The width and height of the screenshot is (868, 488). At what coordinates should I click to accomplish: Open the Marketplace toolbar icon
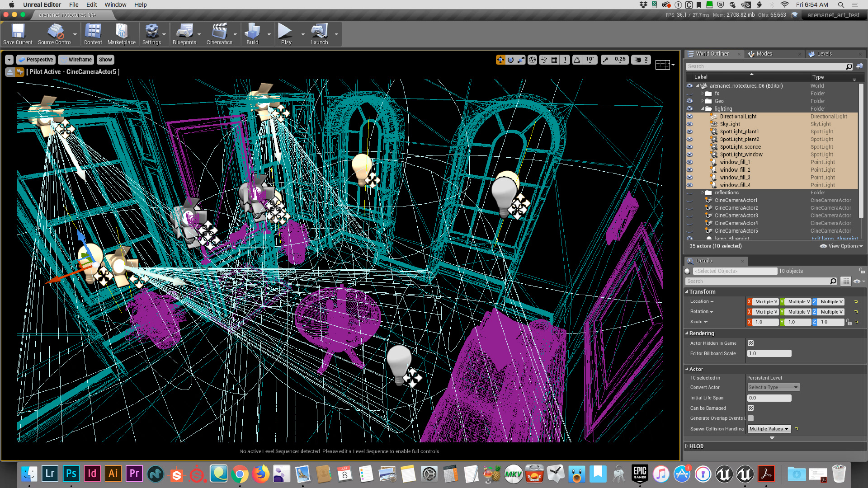click(121, 32)
